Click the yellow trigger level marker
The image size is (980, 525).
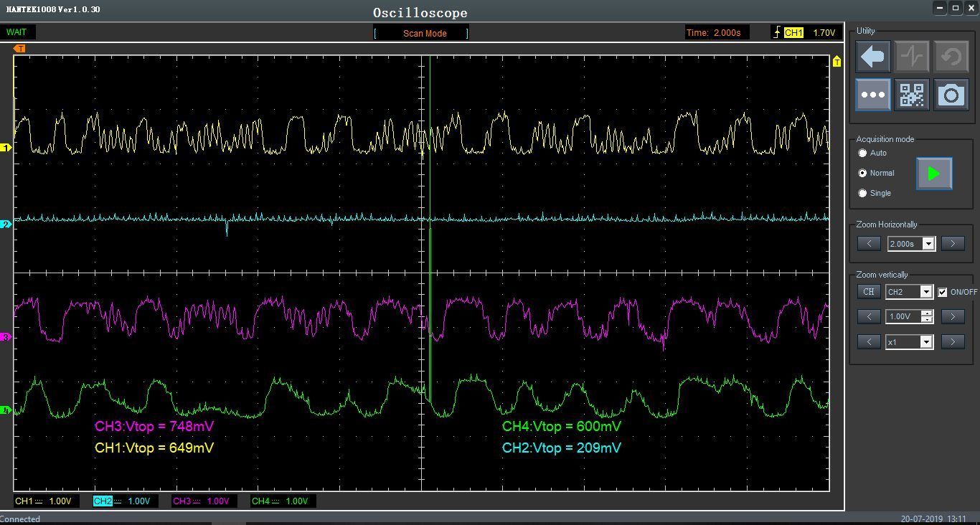[837, 62]
